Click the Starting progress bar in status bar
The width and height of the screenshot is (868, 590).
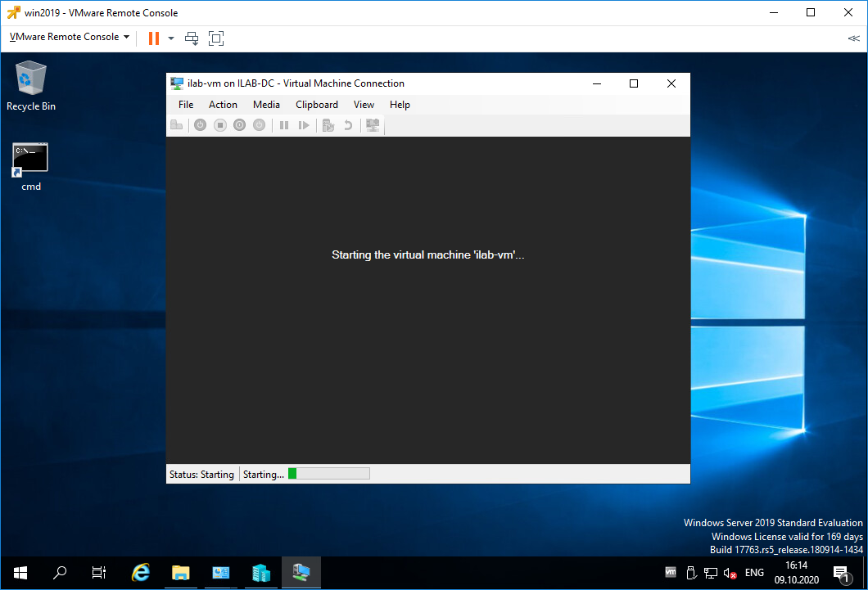(x=329, y=473)
